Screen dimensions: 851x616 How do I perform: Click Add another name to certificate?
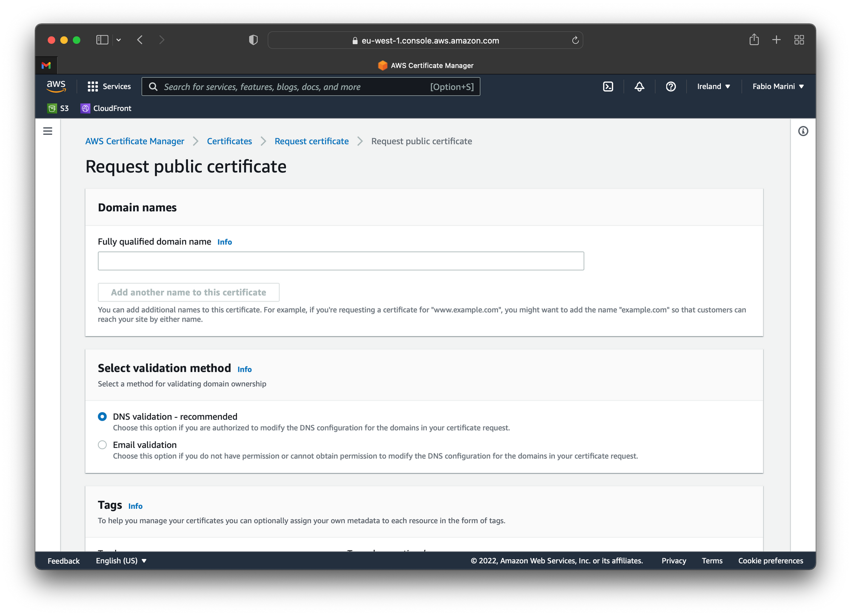pyautogui.click(x=188, y=292)
